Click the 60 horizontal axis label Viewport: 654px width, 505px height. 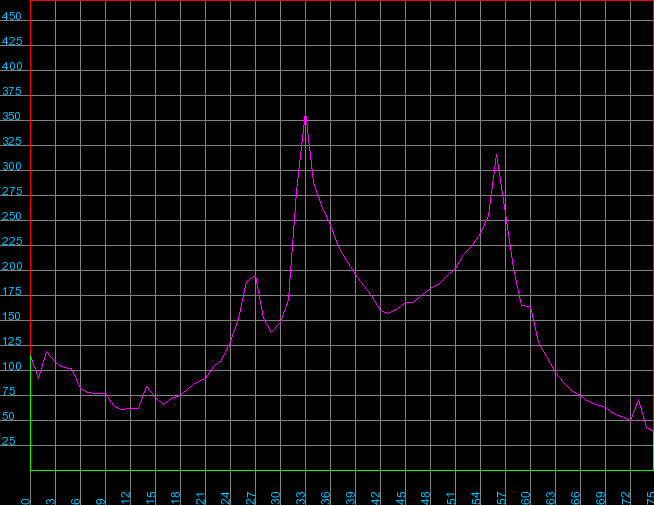pos(526,498)
